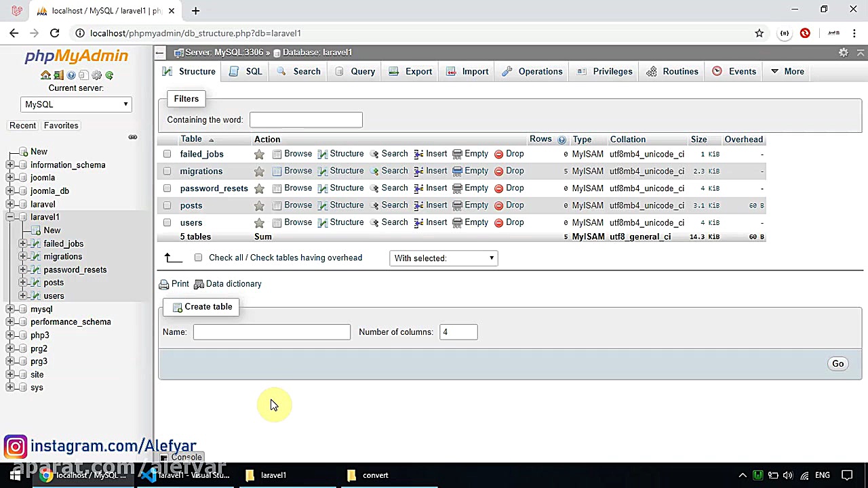
Task: Switch to the SQL tab
Action: [245, 71]
